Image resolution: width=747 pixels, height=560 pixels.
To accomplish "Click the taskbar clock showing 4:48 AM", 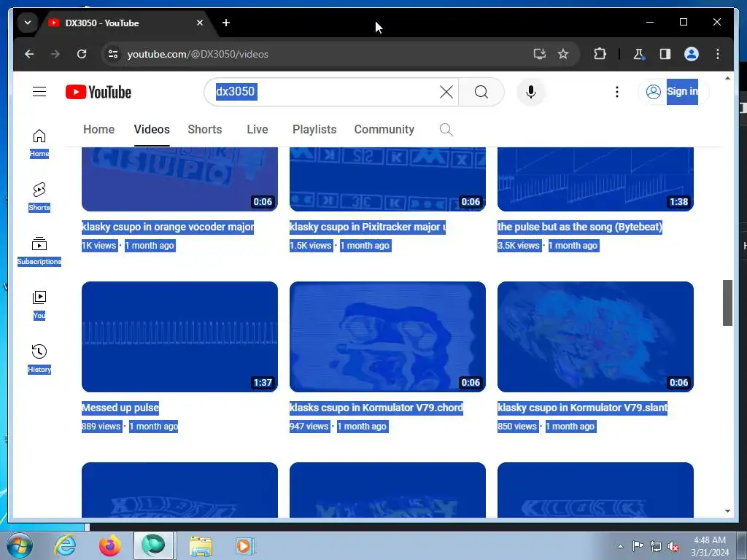I will 710,546.
